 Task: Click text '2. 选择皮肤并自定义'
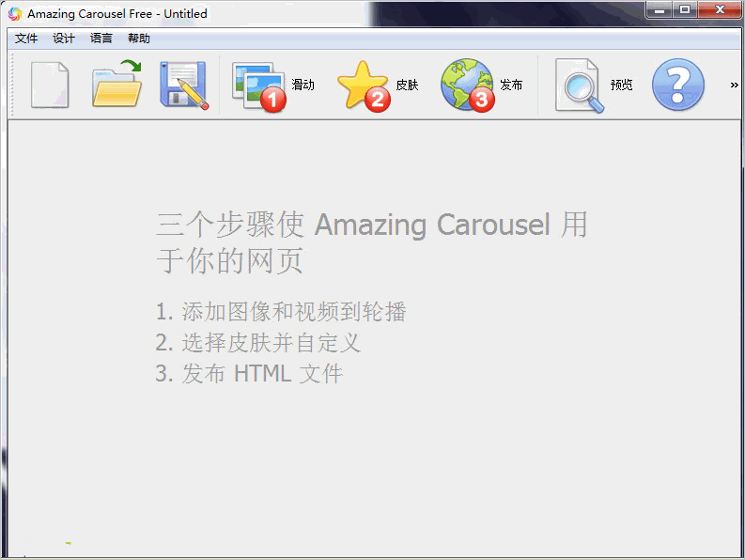coord(258,343)
